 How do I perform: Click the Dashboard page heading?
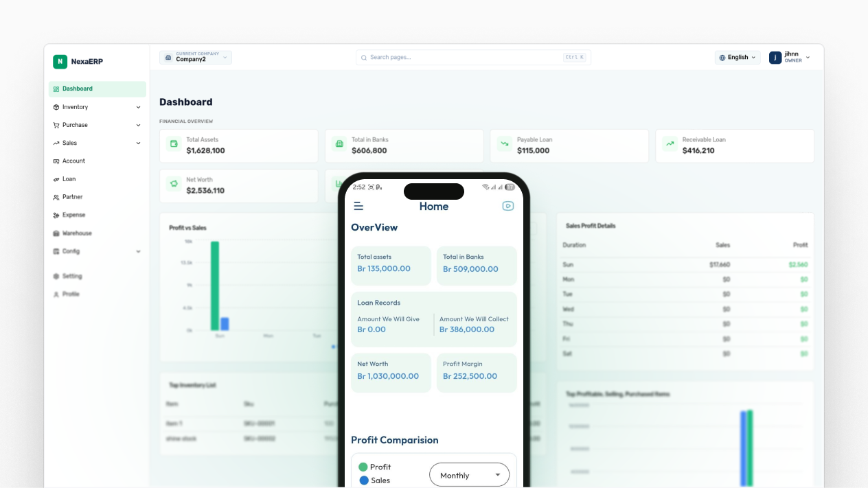[186, 102]
